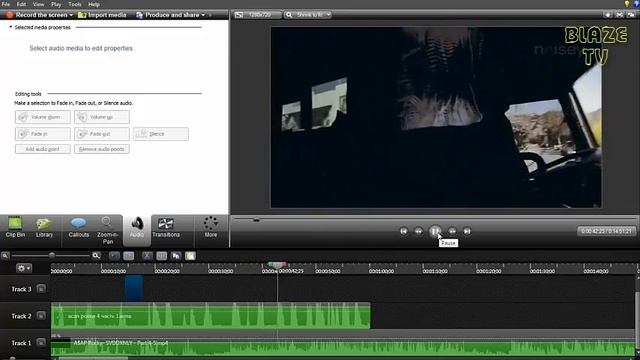Step forward one frame
Screen dimensions: 640x360
452,231
